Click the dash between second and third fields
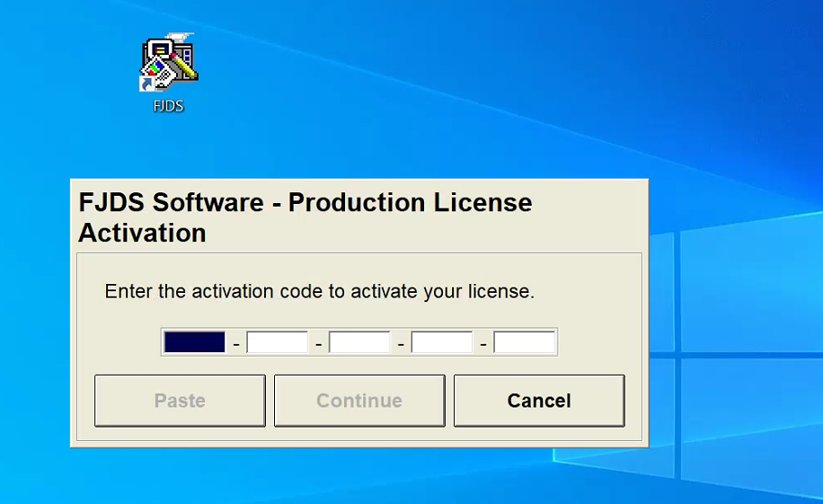Screen dimensions: 823x504 (318, 343)
